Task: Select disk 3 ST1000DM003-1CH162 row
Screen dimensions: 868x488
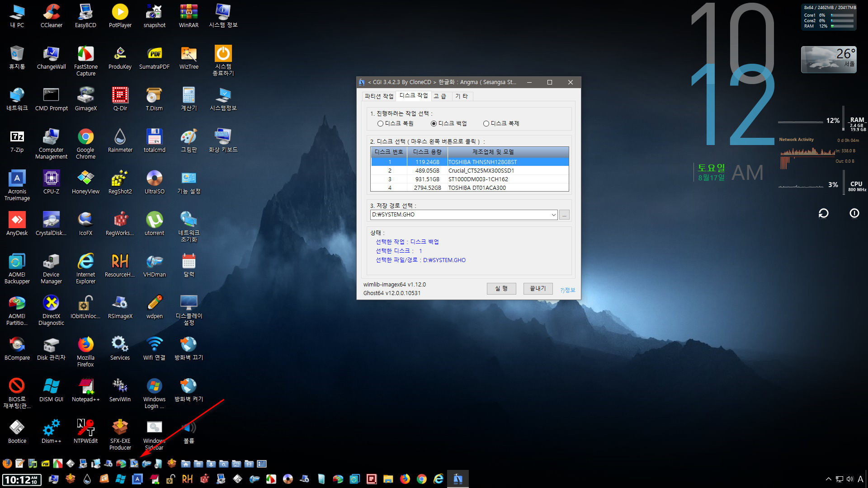Action: [x=470, y=179]
